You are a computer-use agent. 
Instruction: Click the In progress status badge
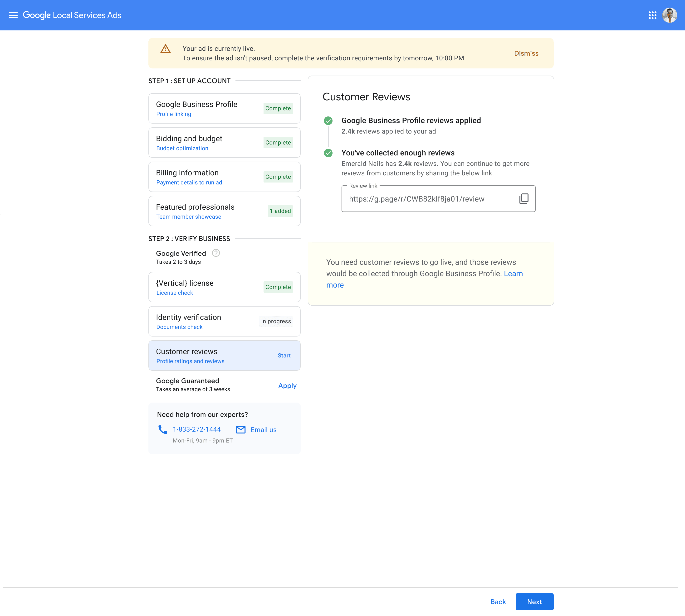click(x=276, y=321)
